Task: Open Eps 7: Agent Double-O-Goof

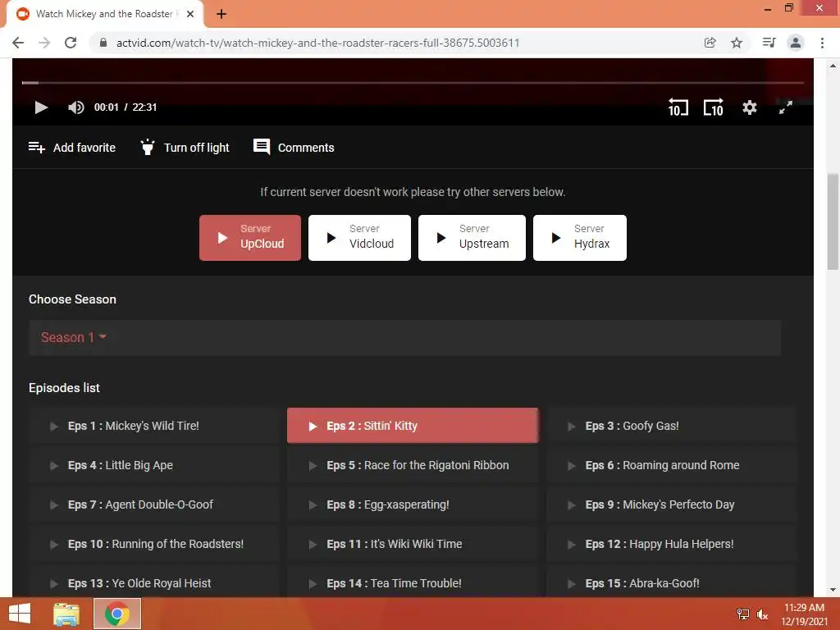Action: 154,504
